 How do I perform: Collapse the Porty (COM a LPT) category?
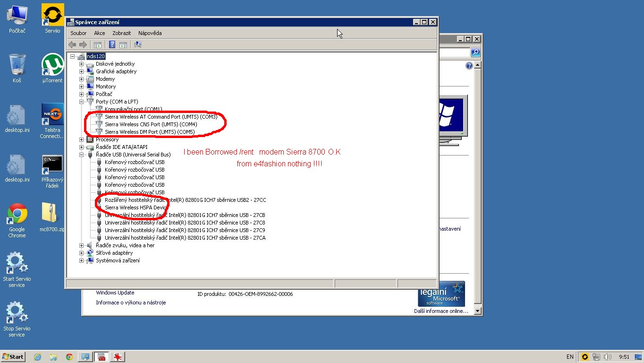(81, 102)
